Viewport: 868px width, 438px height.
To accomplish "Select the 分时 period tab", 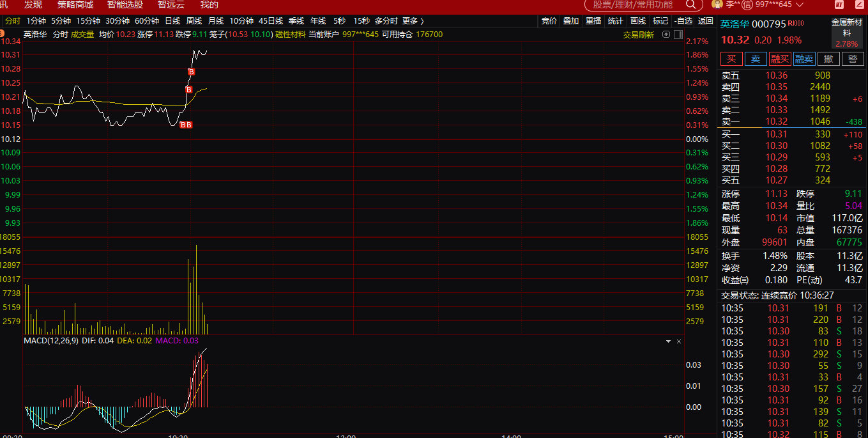I will [12, 21].
